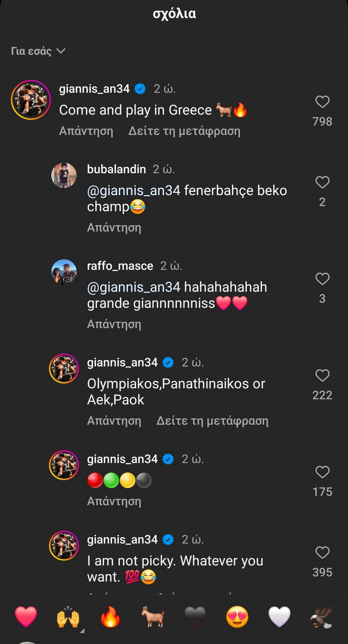The width and height of the screenshot is (348, 644).
Task: Open the "Για εσάς" sort dropdown
Action: tap(38, 51)
